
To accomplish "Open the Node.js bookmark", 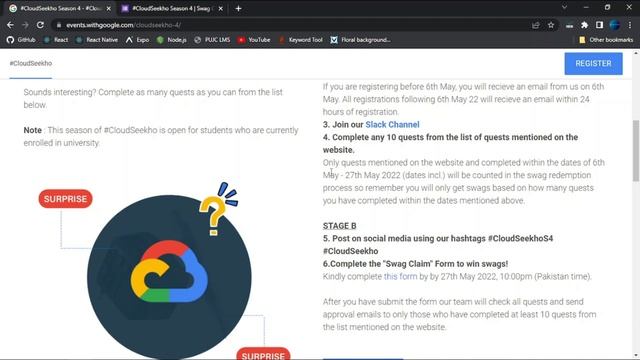I will point(171,40).
